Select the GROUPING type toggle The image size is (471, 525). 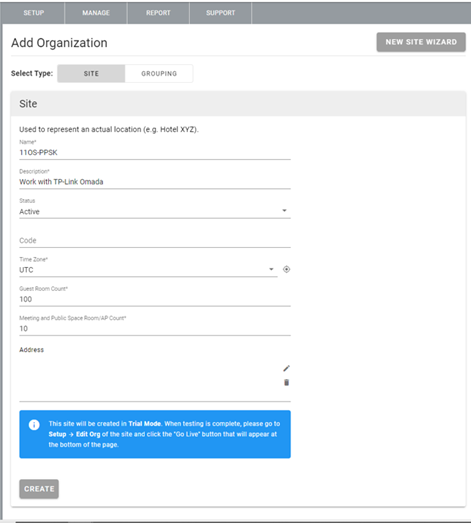159,73
